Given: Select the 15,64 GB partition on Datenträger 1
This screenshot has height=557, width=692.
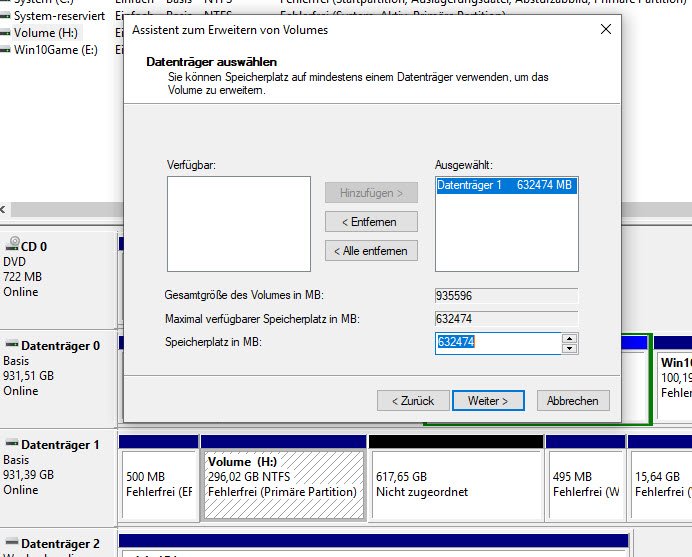Looking at the screenshot, I should tap(660, 478).
